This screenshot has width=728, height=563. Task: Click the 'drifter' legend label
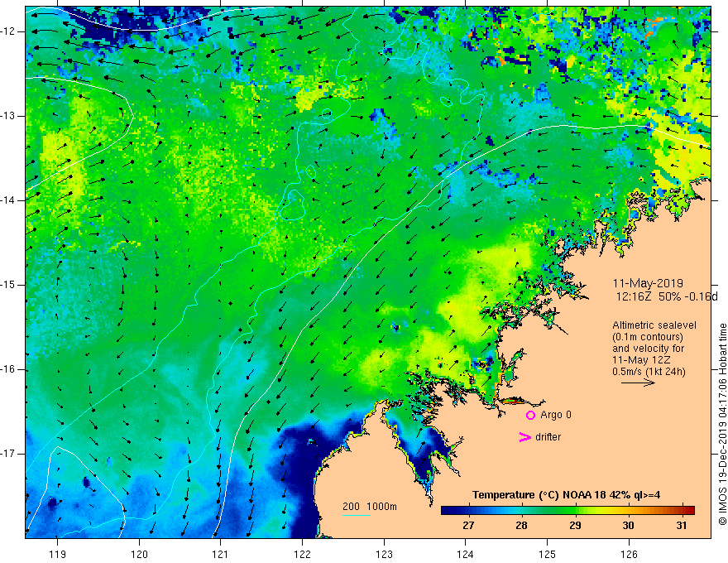pos(548,437)
